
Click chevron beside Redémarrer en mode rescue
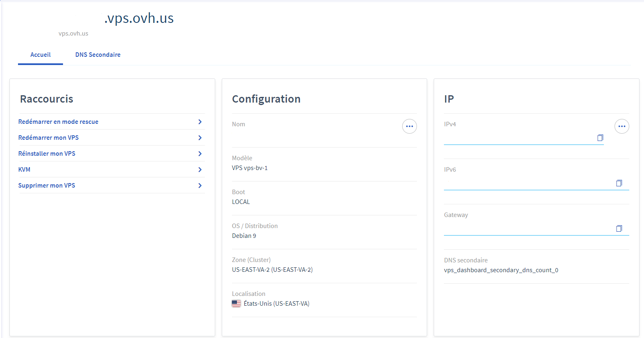point(200,122)
